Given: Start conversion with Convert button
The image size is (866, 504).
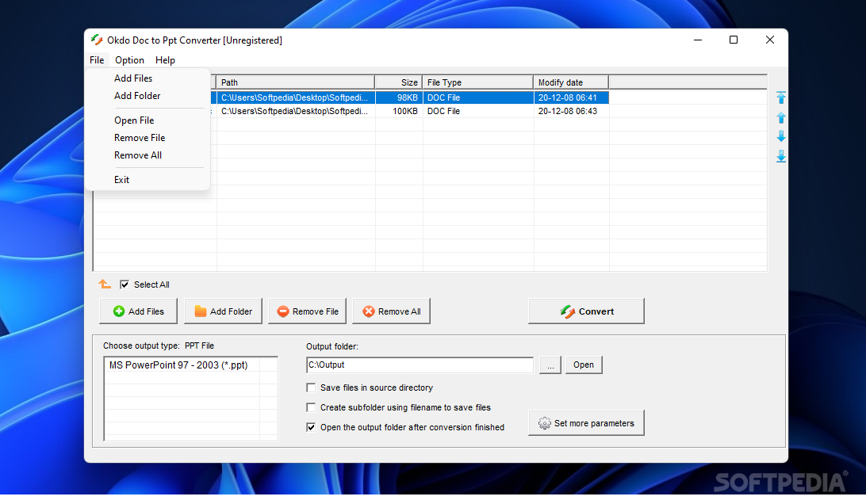Looking at the screenshot, I should 587,311.
